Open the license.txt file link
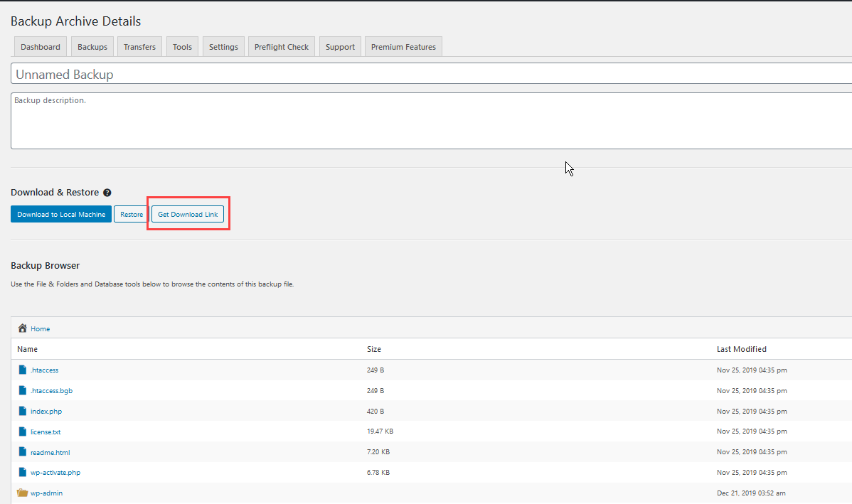Viewport: 852px width, 504px height. (x=45, y=431)
